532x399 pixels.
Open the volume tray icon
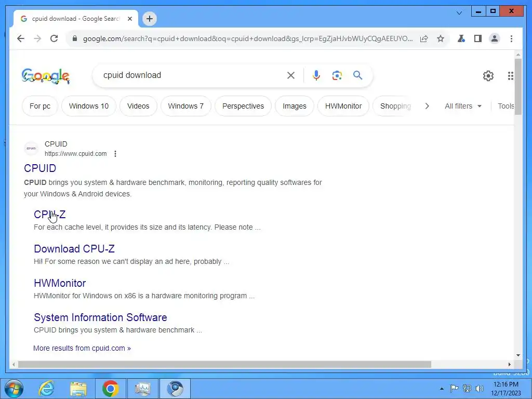point(479,389)
